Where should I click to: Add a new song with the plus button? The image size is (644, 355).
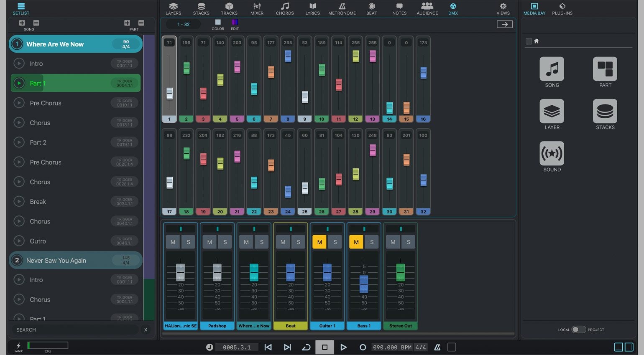point(22,23)
